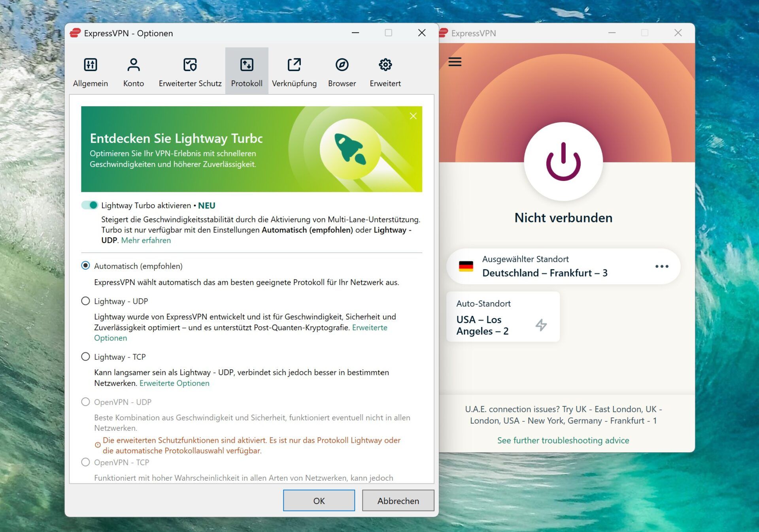Select OpenVPN - UDP radio option

(x=85, y=402)
